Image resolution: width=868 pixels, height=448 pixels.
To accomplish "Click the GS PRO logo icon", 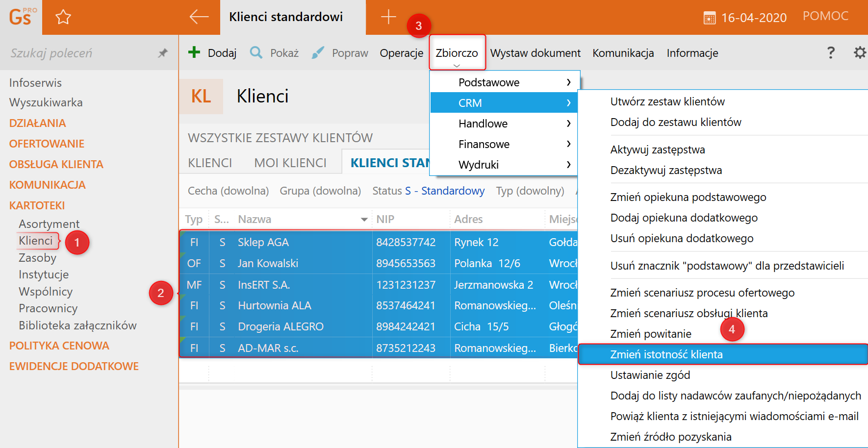I will click(x=22, y=17).
